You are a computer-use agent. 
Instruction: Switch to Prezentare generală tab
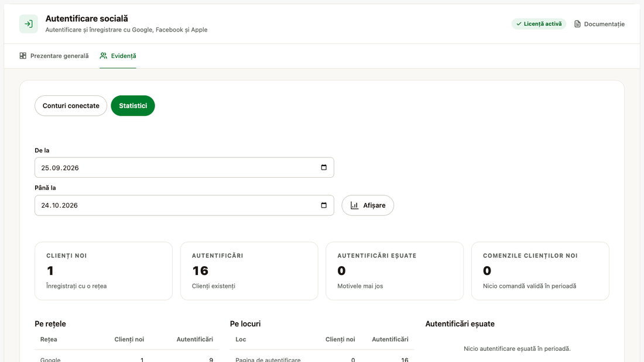coord(54,56)
